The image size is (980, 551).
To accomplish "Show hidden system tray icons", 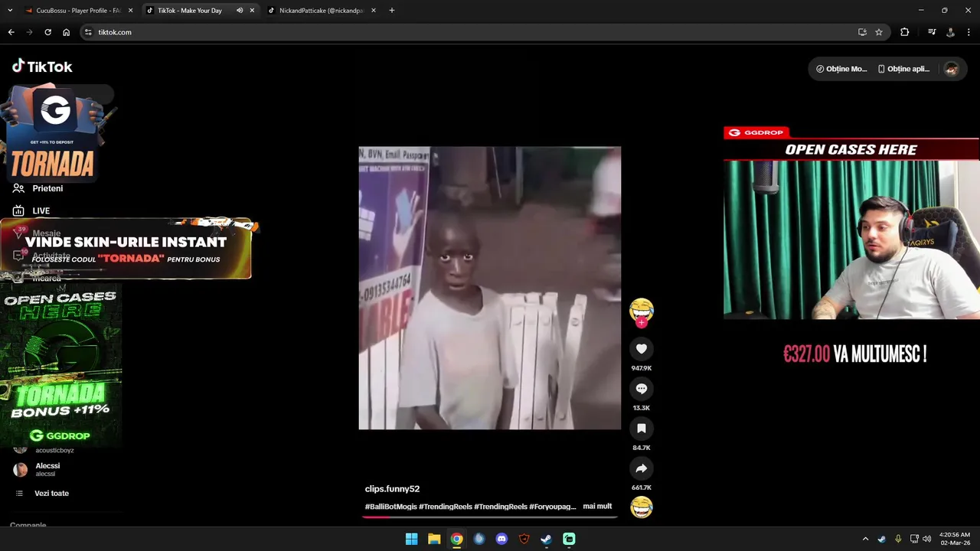I will 865,539.
